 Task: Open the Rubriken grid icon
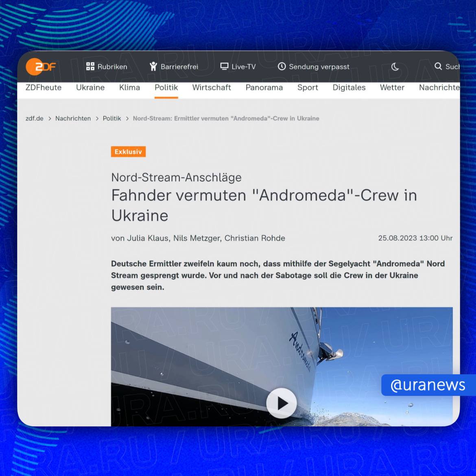point(90,66)
